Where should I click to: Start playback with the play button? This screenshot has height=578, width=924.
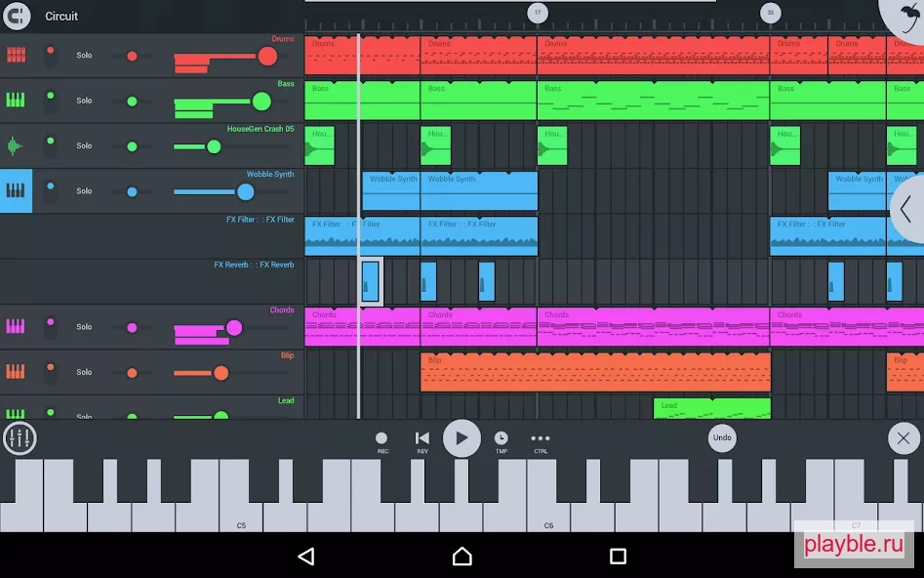(x=462, y=438)
